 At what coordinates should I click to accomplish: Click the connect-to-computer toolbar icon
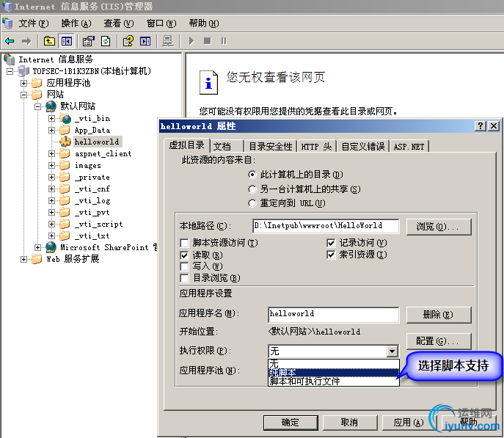pyautogui.click(x=168, y=41)
